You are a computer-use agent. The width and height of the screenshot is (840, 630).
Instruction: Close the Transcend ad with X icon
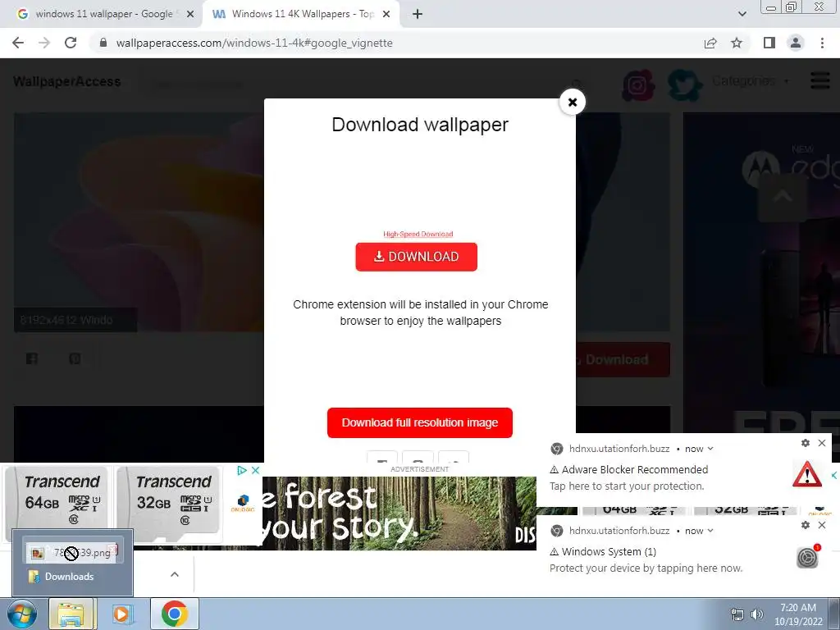tap(256, 470)
